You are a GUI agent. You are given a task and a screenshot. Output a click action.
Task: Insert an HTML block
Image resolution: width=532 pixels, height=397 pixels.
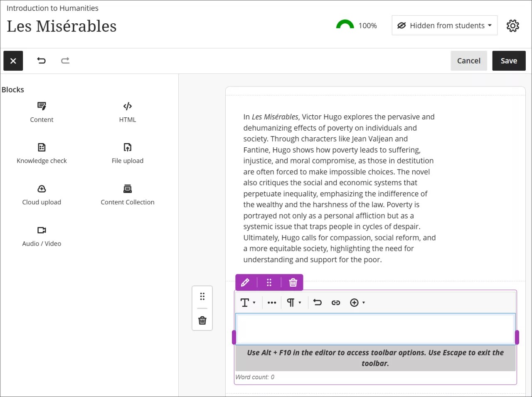(x=127, y=112)
